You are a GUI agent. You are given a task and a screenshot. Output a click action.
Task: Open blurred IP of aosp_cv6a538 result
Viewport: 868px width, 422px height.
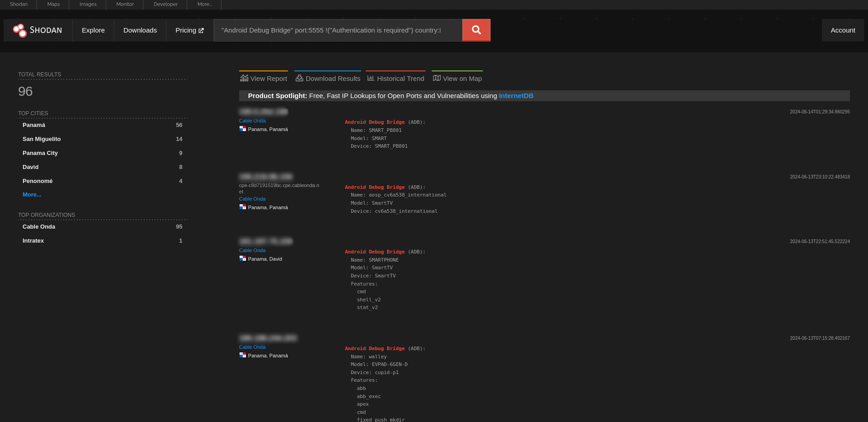[266, 177]
